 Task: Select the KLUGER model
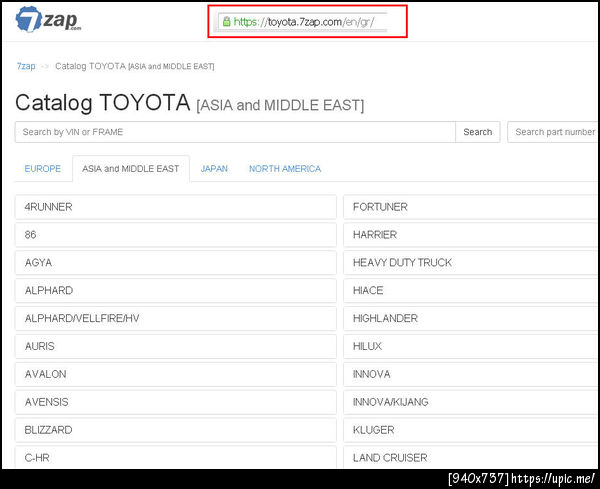click(x=471, y=430)
